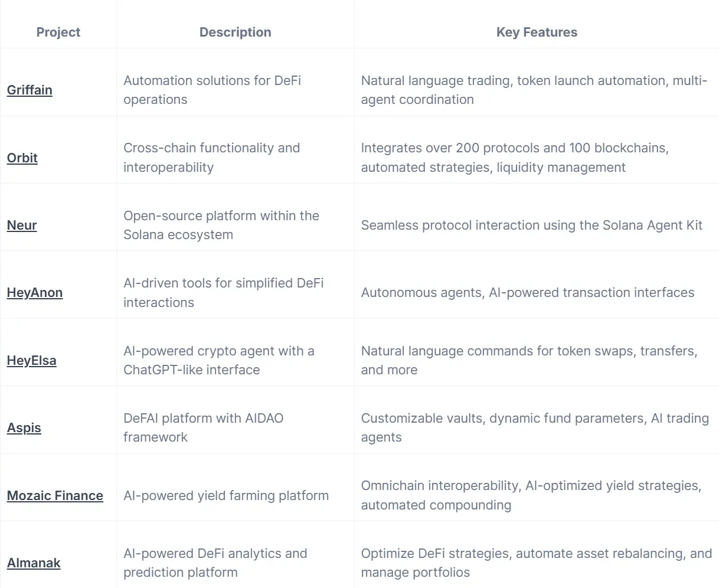Click the Orbit project link
This screenshot has width=719, height=588.
tap(22, 158)
